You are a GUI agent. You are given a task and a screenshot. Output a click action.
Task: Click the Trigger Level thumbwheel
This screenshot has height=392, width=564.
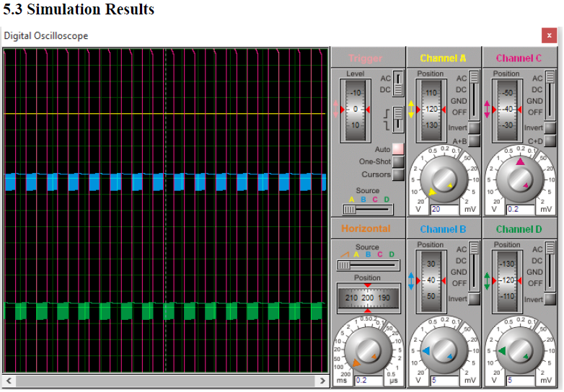356,109
